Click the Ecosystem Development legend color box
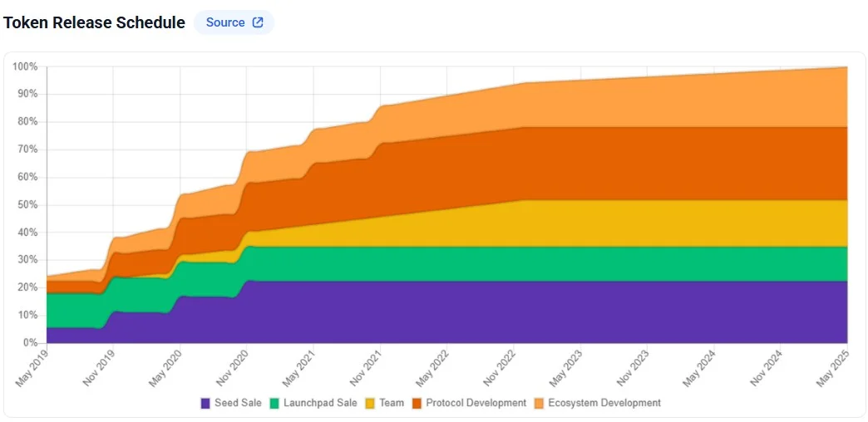Image resolution: width=868 pixels, height=422 pixels. (x=540, y=403)
